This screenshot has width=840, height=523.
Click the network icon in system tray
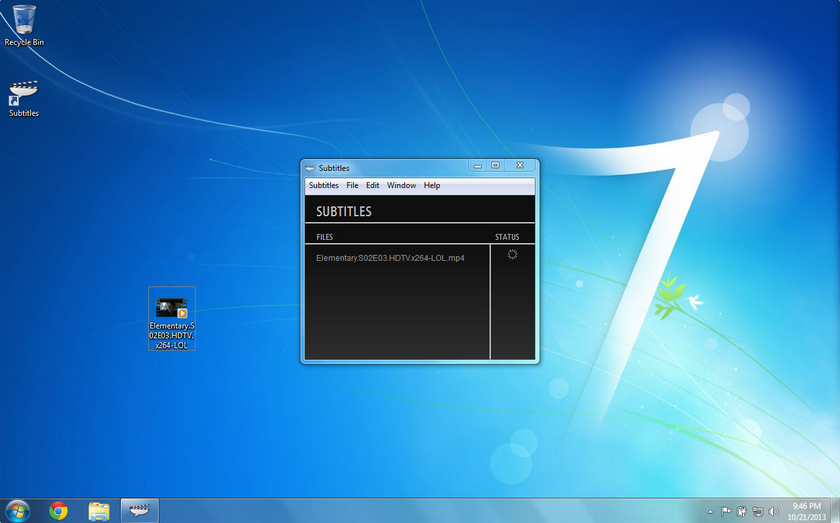point(757,511)
